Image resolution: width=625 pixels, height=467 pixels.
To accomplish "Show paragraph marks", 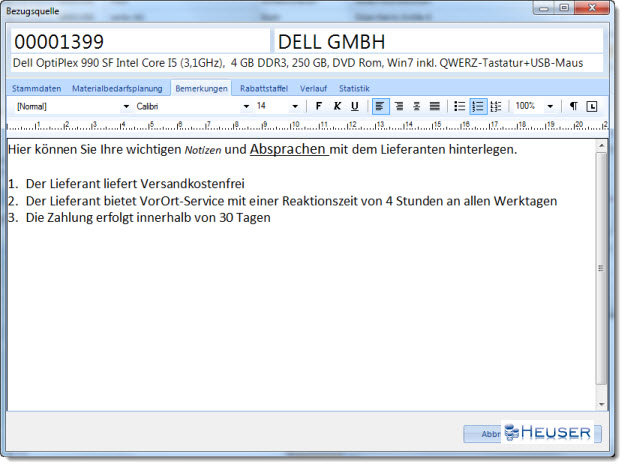I will (574, 106).
